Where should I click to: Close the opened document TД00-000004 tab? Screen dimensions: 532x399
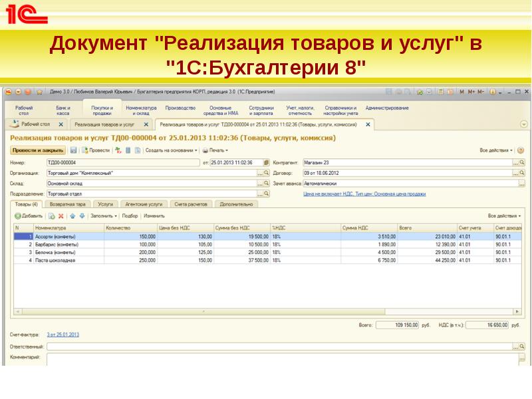[x=368, y=124]
